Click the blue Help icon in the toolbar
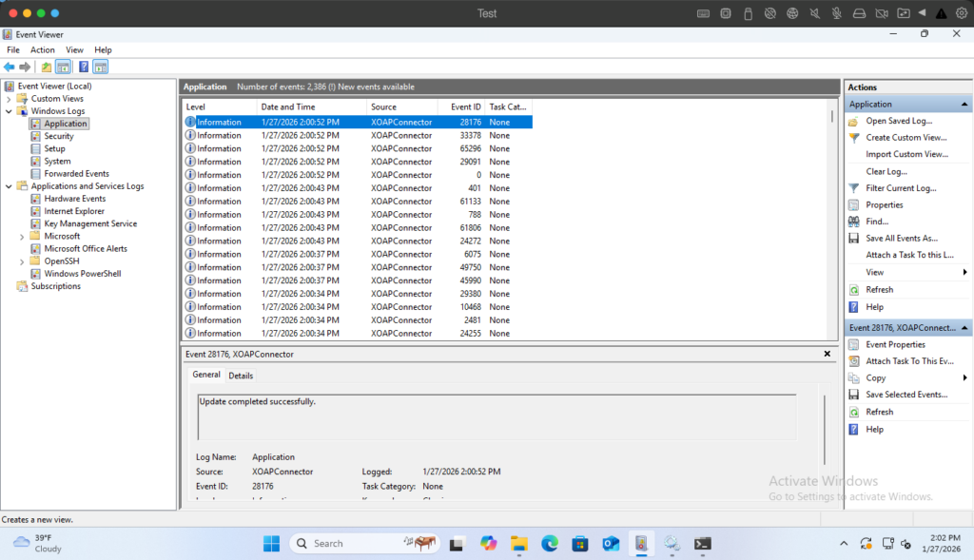The height and width of the screenshot is (560, 974). coord(84,67)
